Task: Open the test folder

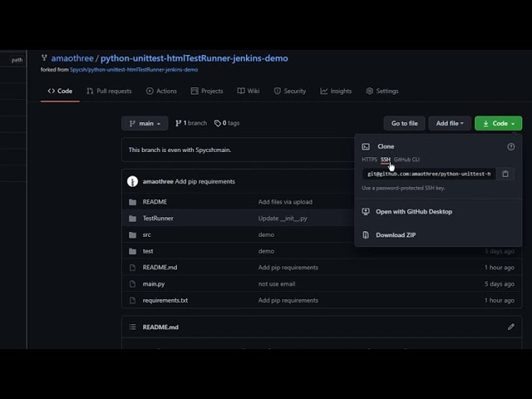Action: pos(148,251)
